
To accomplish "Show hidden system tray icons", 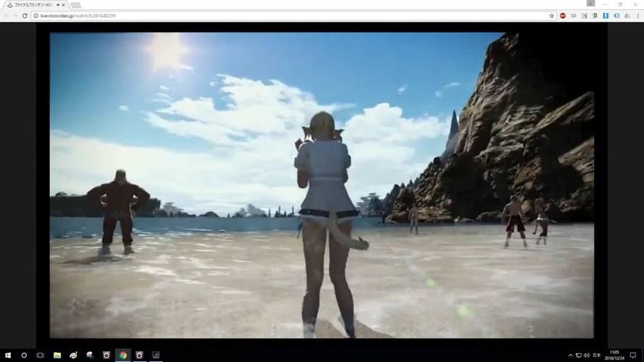I will tap(570, 355).
